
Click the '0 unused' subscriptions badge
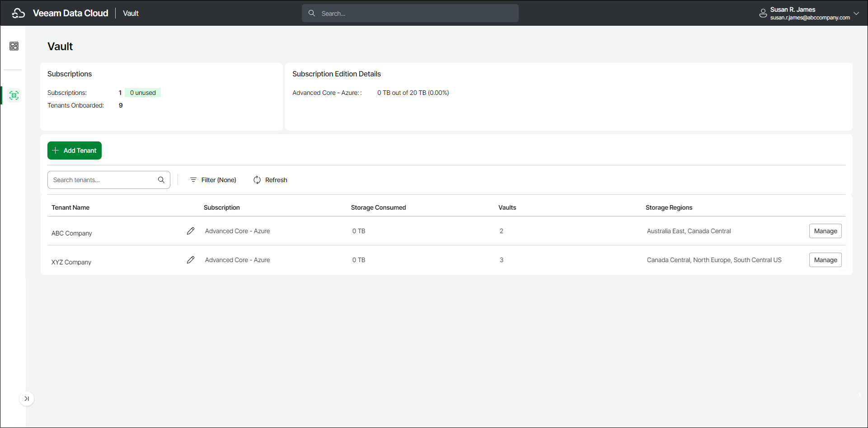143,93
